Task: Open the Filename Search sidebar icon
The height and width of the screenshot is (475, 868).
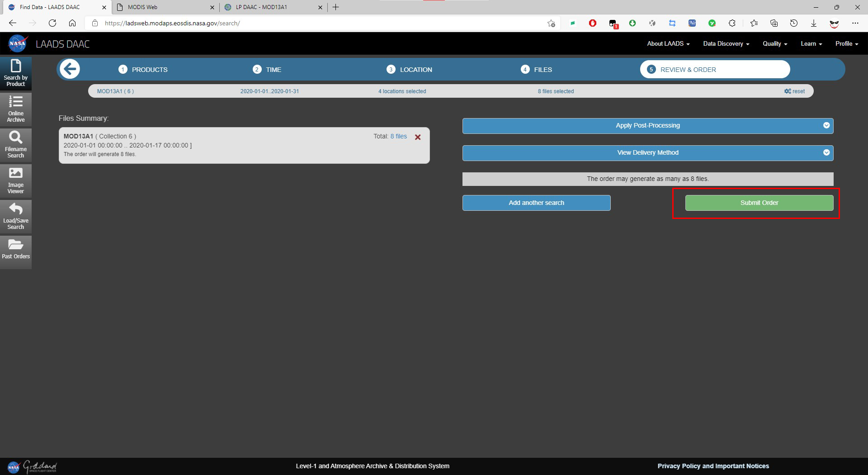Action: [x=16, y=145]
